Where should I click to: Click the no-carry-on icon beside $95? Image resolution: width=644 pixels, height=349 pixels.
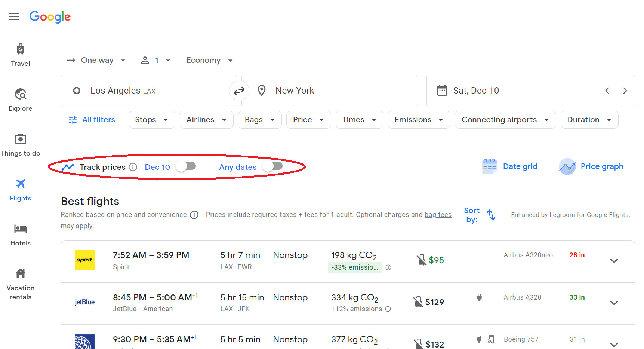click(x=421, y=260)
